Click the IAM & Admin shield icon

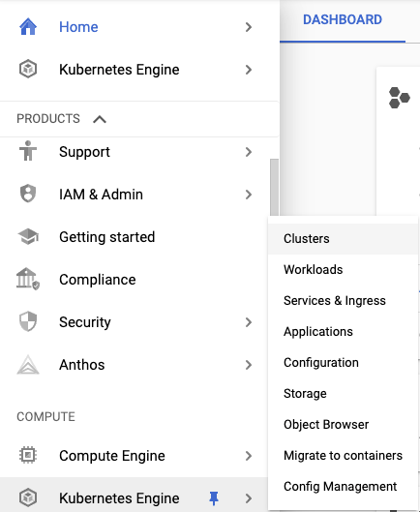click(x=28, y=194)
